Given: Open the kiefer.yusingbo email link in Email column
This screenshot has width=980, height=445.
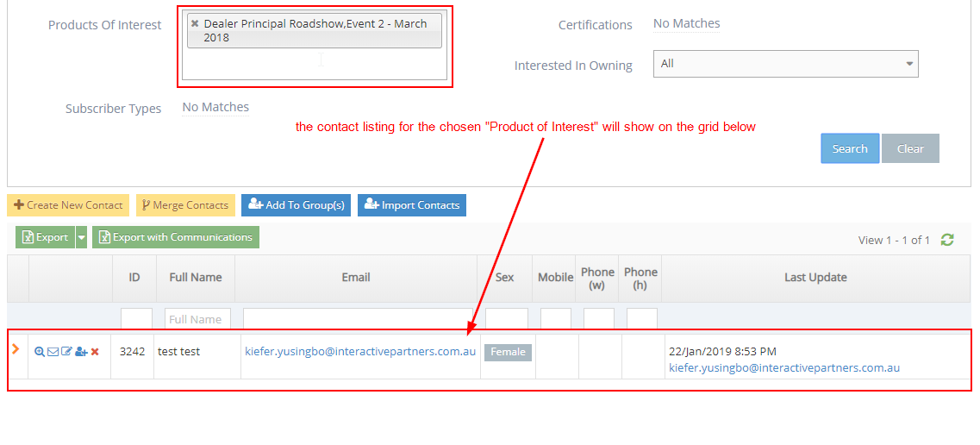Looking at the screenshot, I should 360,352.
